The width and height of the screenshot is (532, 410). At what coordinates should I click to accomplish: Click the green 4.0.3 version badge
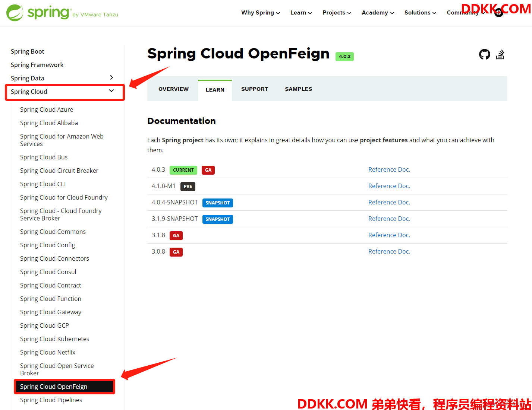click(x=344, y=57)
